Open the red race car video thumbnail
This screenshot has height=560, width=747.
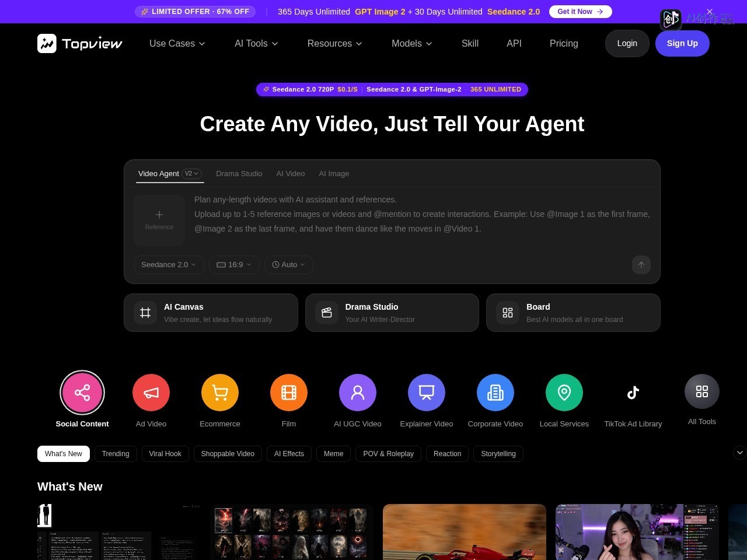465,532
